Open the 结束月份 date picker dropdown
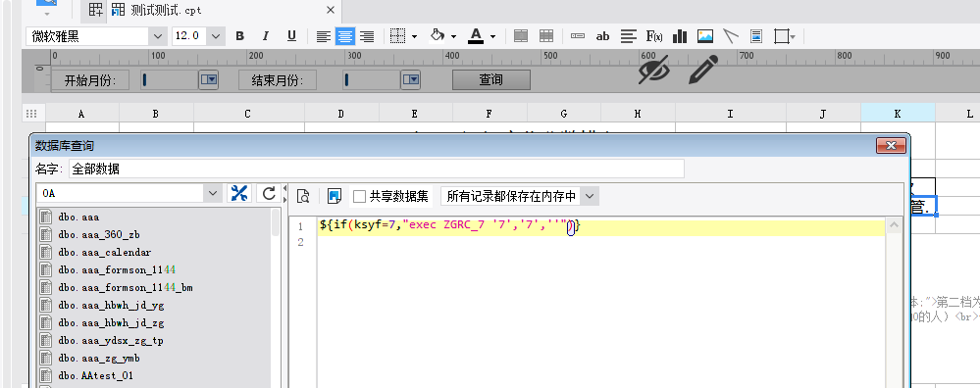Screen dimensions: 980x388 click(x=411, y=79)
